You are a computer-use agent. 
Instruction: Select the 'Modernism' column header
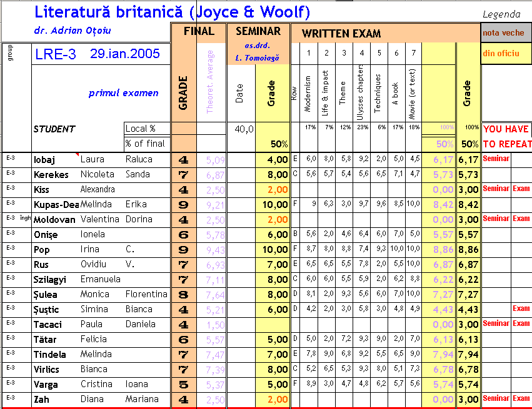308,94
